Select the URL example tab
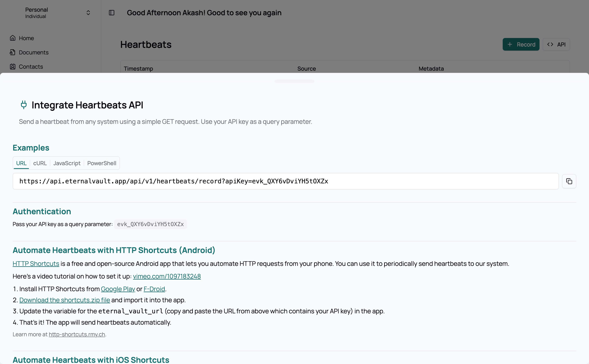The image size is (589, 364). 21,163
